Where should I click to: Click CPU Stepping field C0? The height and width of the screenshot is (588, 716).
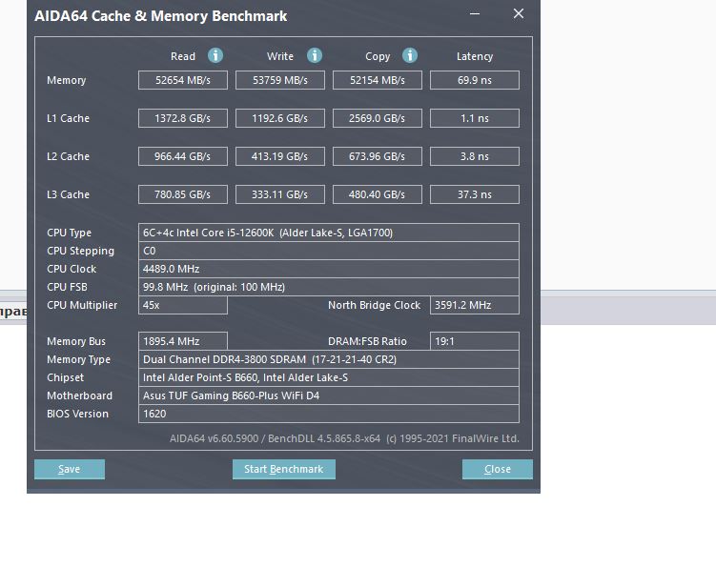(329, 251)
